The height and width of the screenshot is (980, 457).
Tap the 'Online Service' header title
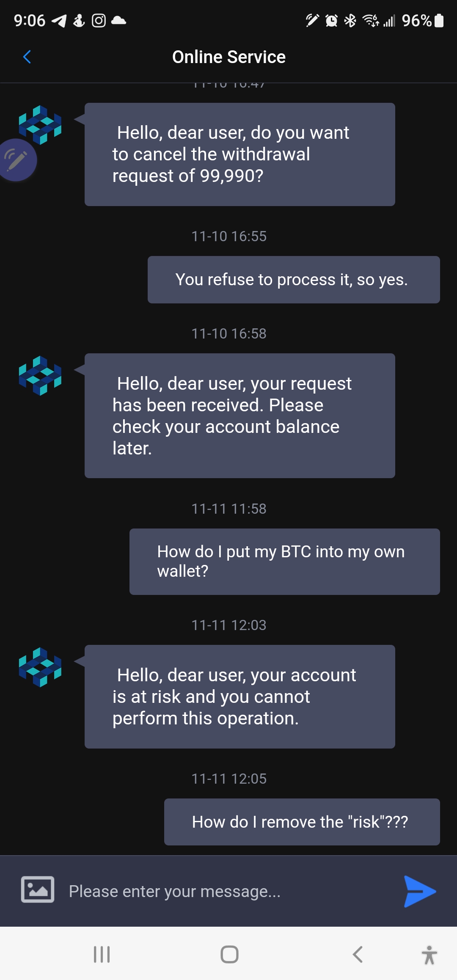(x=228, y=57)
